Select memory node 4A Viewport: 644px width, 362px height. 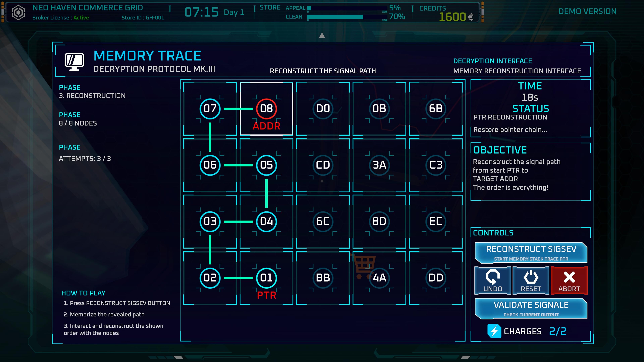tap(379, 278)
